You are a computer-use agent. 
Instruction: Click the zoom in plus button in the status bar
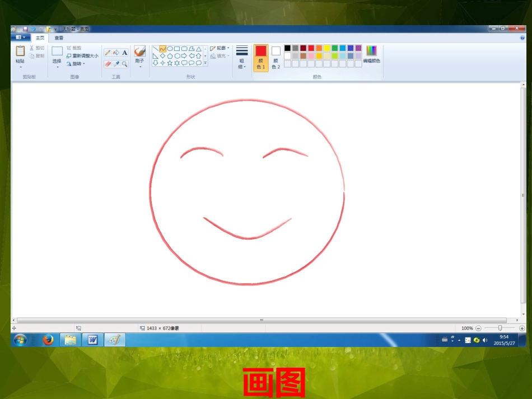(522, 328)
